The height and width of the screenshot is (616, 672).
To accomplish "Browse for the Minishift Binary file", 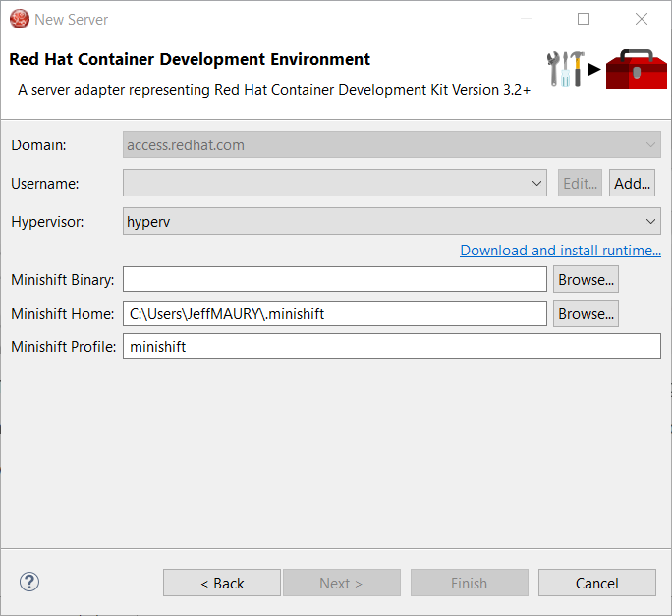I will point(586,280).
